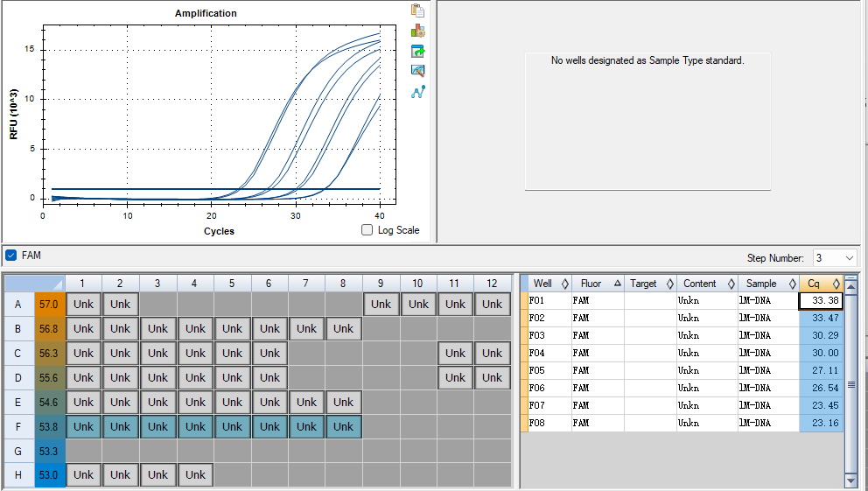Sort the table by Cq column
The width and height of the screenshot is (868, 491).
822,284
